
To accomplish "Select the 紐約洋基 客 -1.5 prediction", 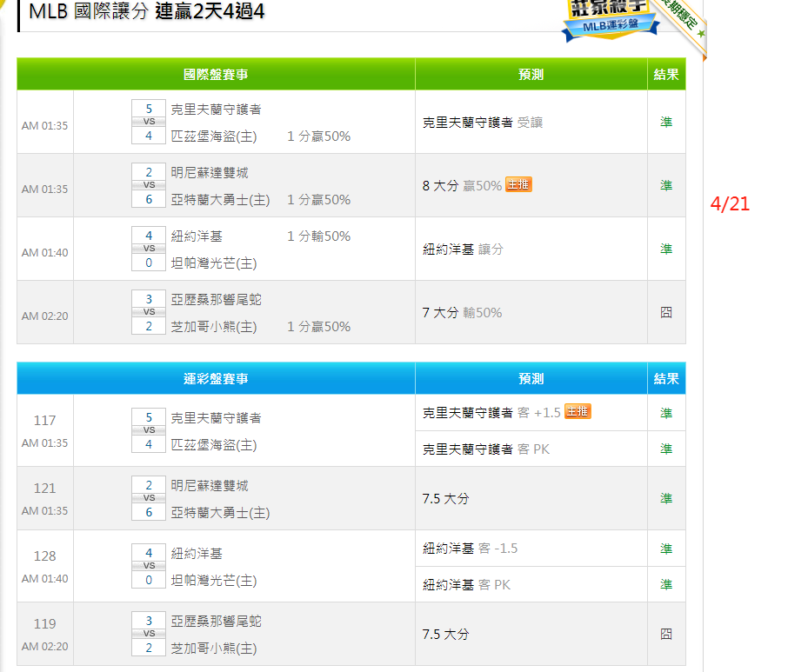I will tap(470, 549).
